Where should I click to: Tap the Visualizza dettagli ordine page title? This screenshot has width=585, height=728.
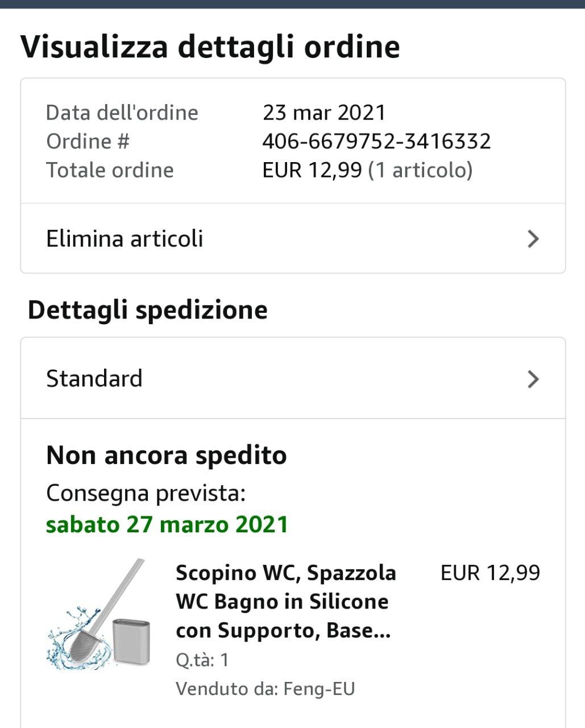(210, 47)
